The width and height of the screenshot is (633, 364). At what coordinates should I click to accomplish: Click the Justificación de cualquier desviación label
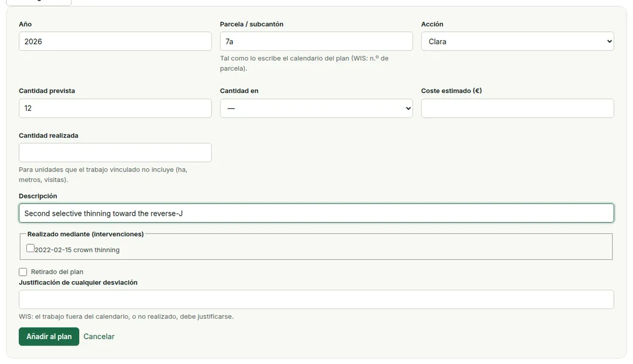tap(78, 283)
